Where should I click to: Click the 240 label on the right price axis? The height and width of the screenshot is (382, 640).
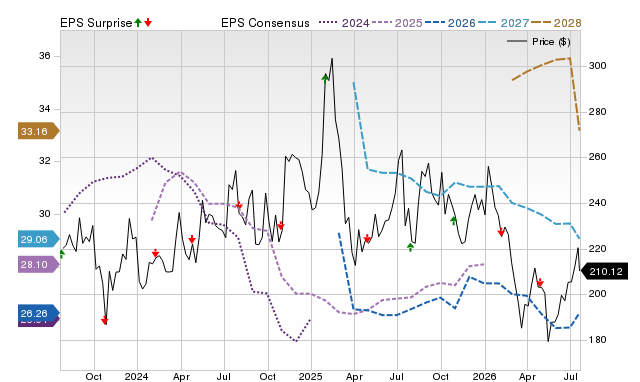coord(598,202)
